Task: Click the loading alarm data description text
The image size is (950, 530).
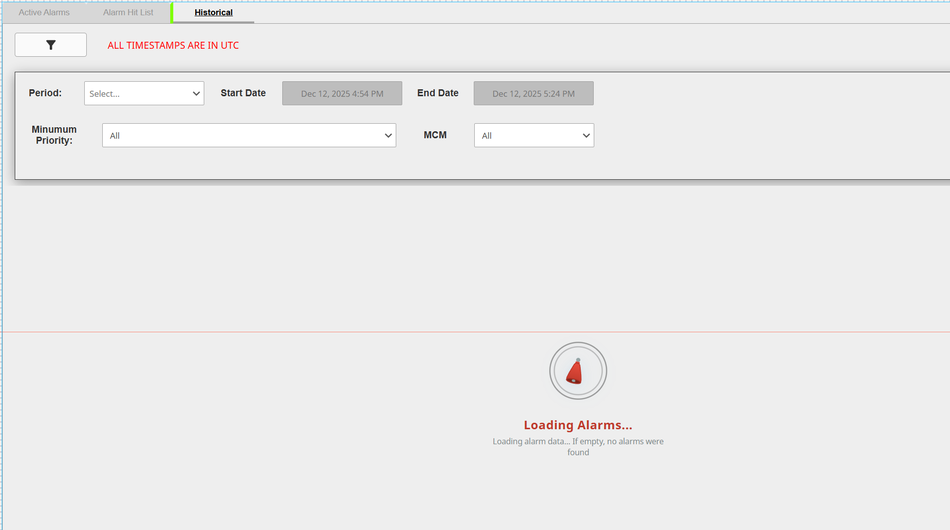Action: click(x=578, y=446)
